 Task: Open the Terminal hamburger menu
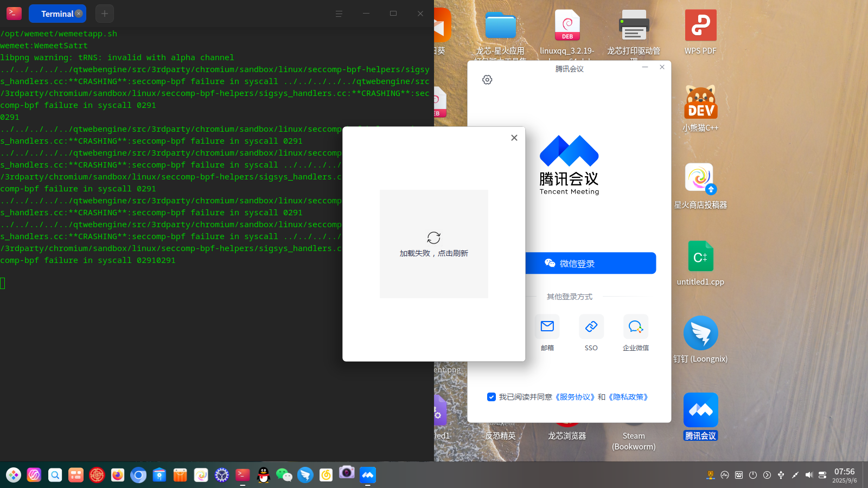coord(339,14)
